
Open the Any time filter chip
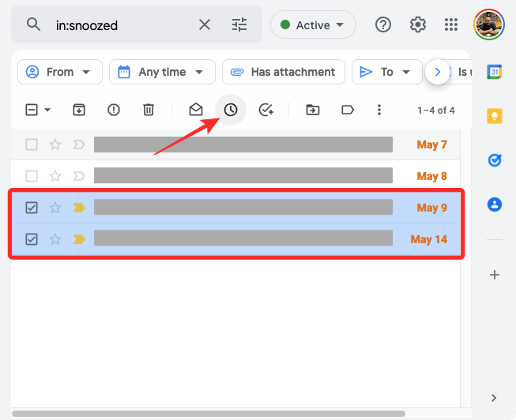tap(162, 72)
